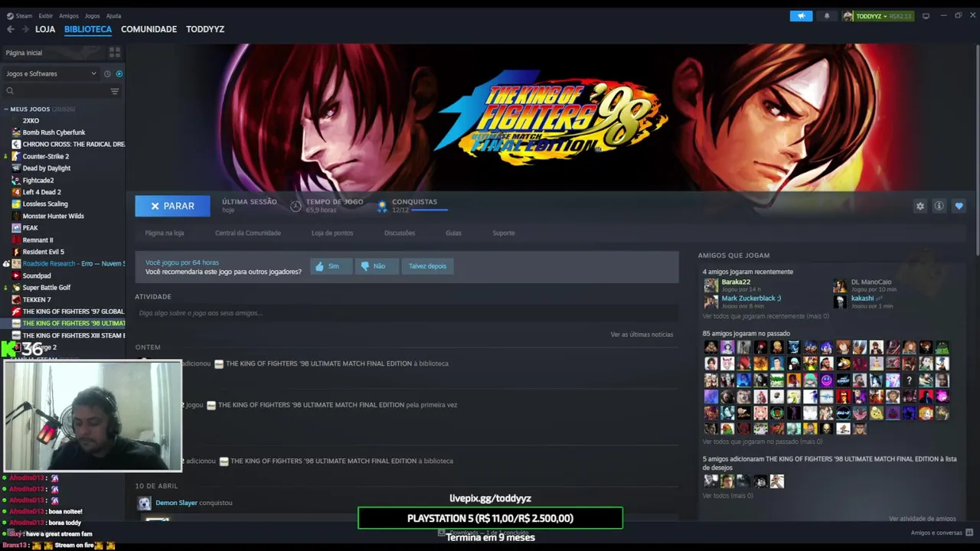Click the page vertical scrollbar
980x551 pixels.
click(976, 149)
